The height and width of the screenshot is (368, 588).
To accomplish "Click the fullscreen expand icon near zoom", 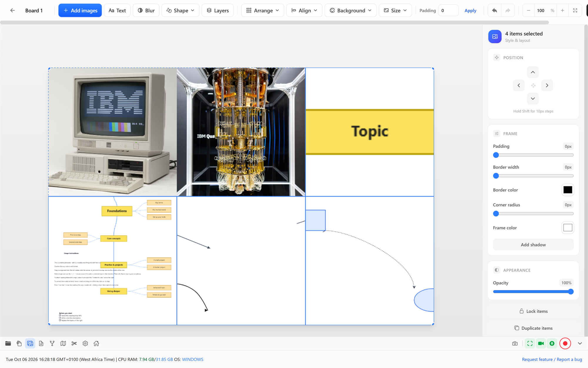I will point(575,10).
